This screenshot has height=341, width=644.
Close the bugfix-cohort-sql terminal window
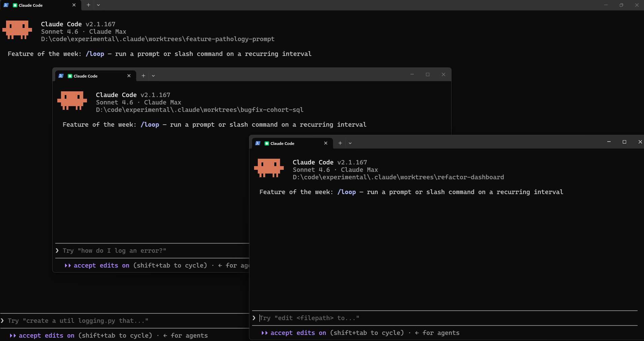(443, 74)
